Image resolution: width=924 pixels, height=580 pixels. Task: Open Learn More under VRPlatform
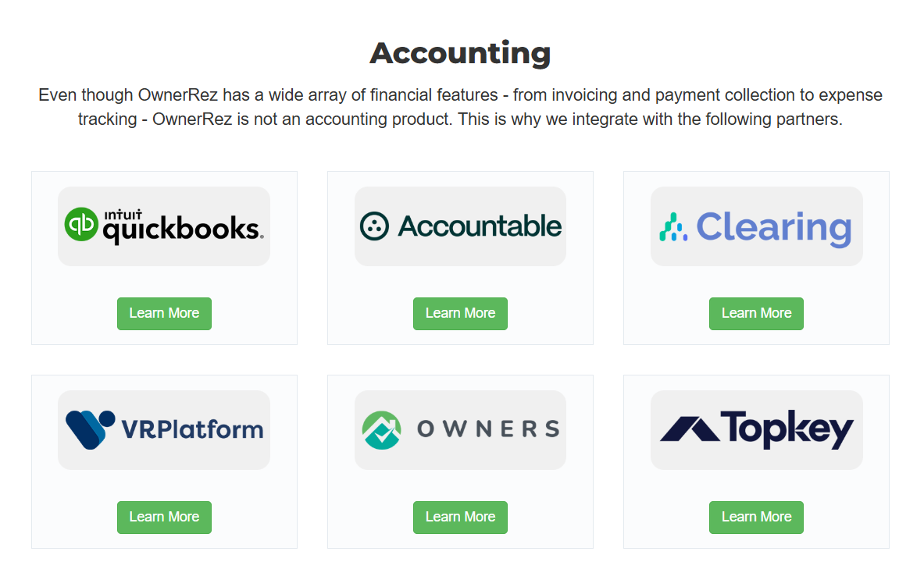click(x=164, y=518)
